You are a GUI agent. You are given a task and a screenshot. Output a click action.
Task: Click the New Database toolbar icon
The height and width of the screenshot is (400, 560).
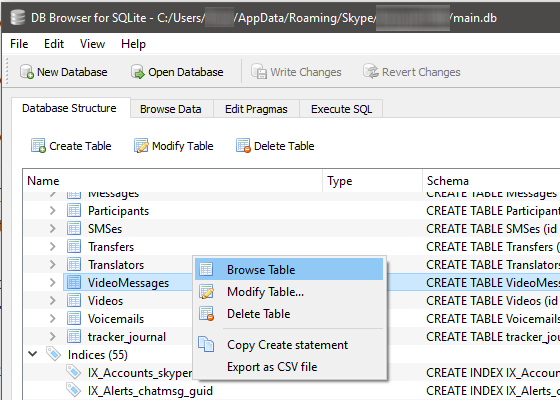pyautogui.click(x=27, y=72)
